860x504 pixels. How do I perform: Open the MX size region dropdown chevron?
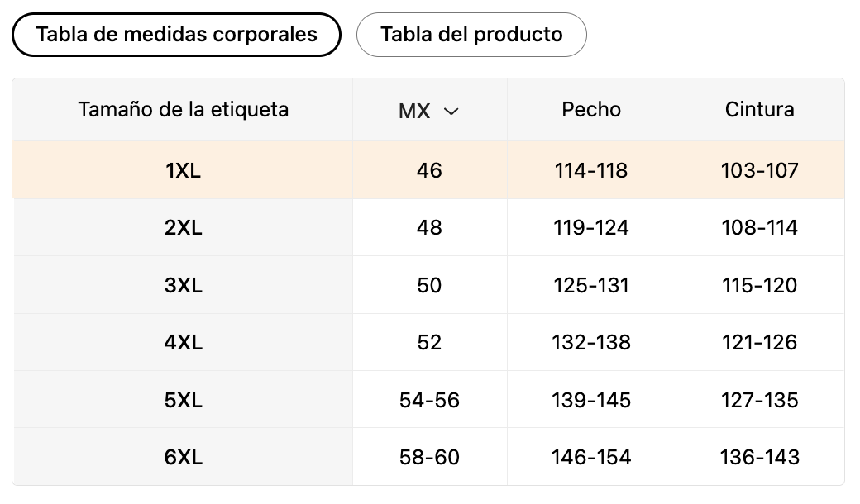point(451,112)
